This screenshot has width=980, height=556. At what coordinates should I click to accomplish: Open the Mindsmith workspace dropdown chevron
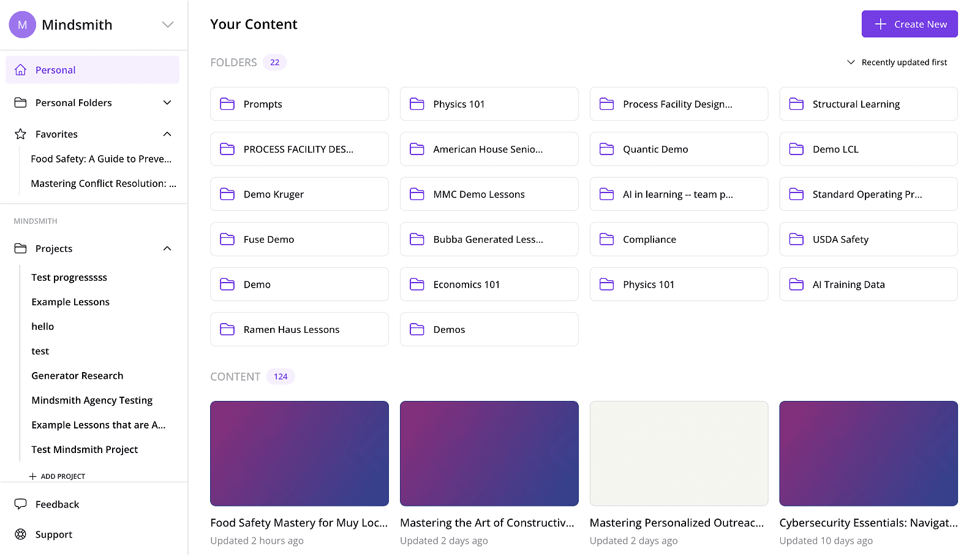click(x=168, y=25)
